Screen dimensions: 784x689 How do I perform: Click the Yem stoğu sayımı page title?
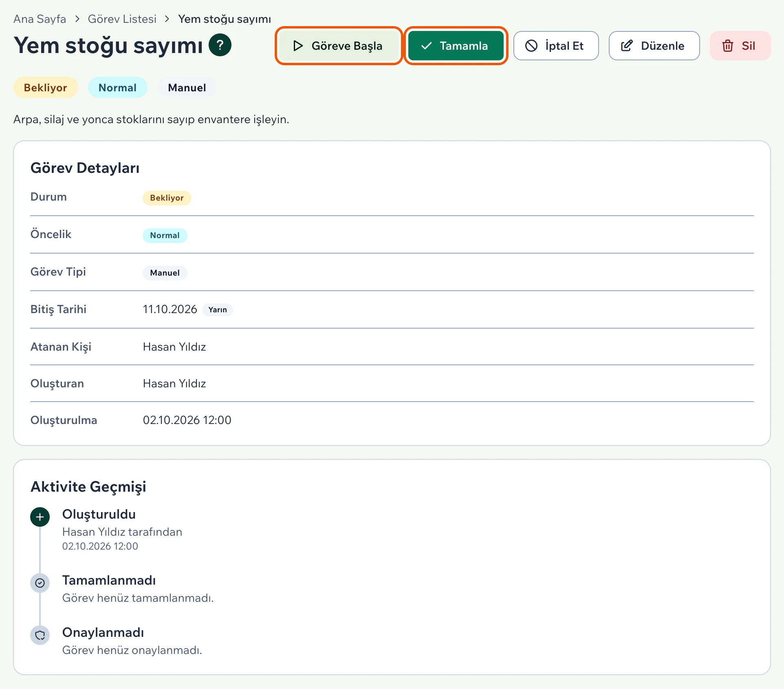click(x=108, y=45)
